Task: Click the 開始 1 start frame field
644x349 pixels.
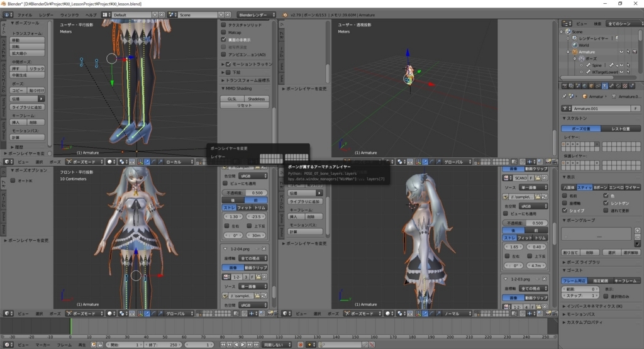Action: click(125, 345)
